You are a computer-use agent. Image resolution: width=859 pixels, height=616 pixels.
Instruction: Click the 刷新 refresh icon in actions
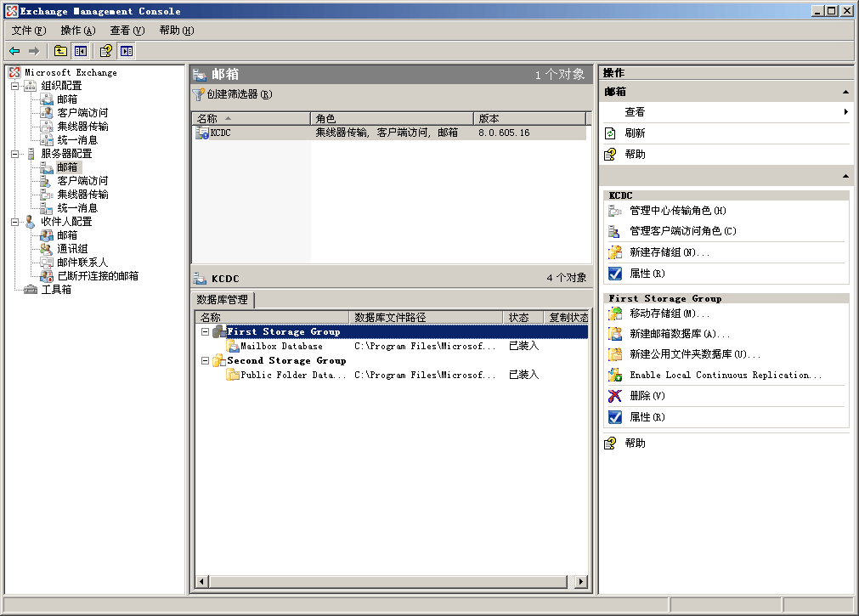[x=610, y=133]
